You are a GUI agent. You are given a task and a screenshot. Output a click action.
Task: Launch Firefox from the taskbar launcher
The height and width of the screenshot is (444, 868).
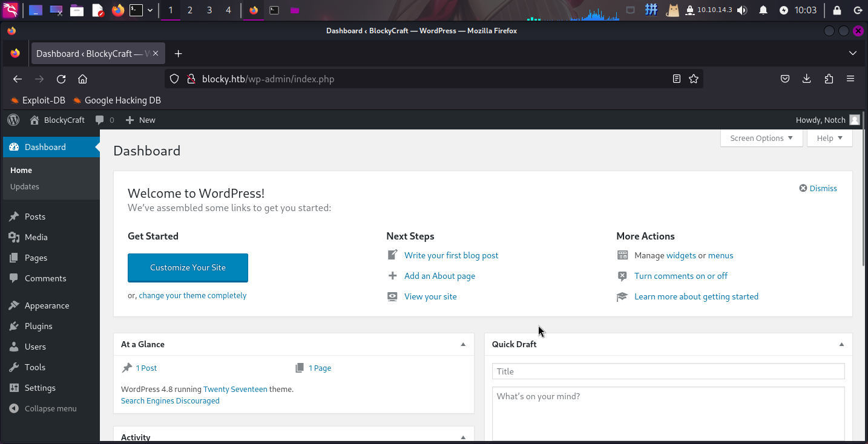point(118,10)
